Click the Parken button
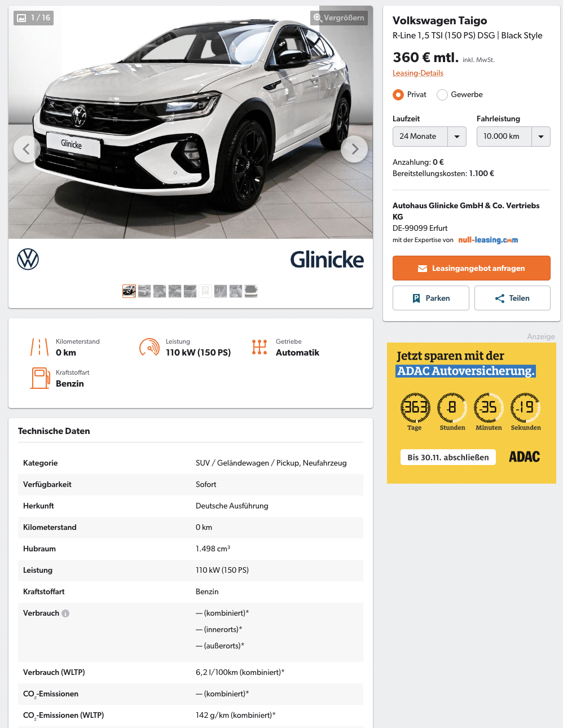The width and height of the screenshot is (563, 728). 431,298
